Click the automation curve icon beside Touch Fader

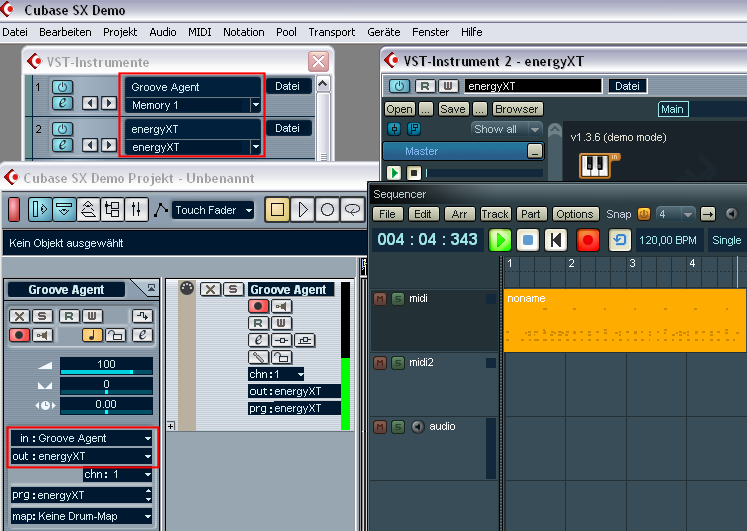coord(161,210)
